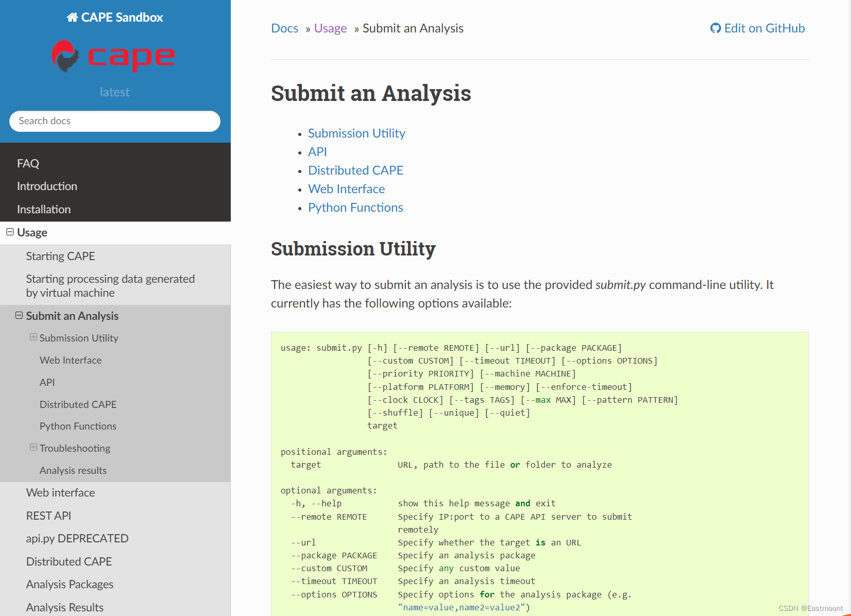Collapse the Submit an Analysis sidebar entry

tap(19, 315)
